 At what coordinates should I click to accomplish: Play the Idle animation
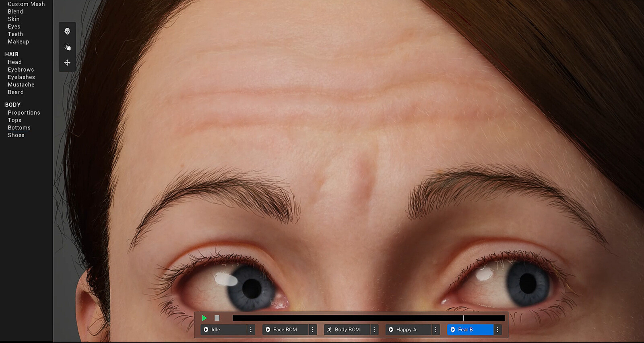coord(224,330)
